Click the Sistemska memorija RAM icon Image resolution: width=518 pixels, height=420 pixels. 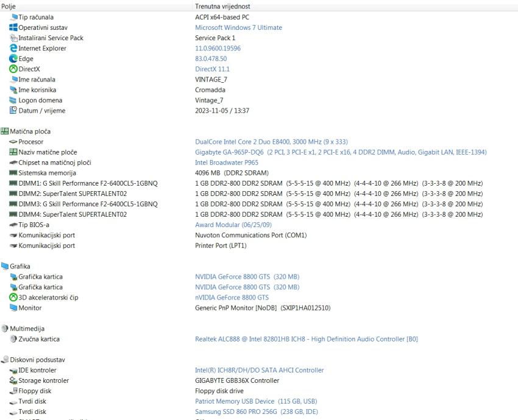pyautogui.click(x=13, y=173)
